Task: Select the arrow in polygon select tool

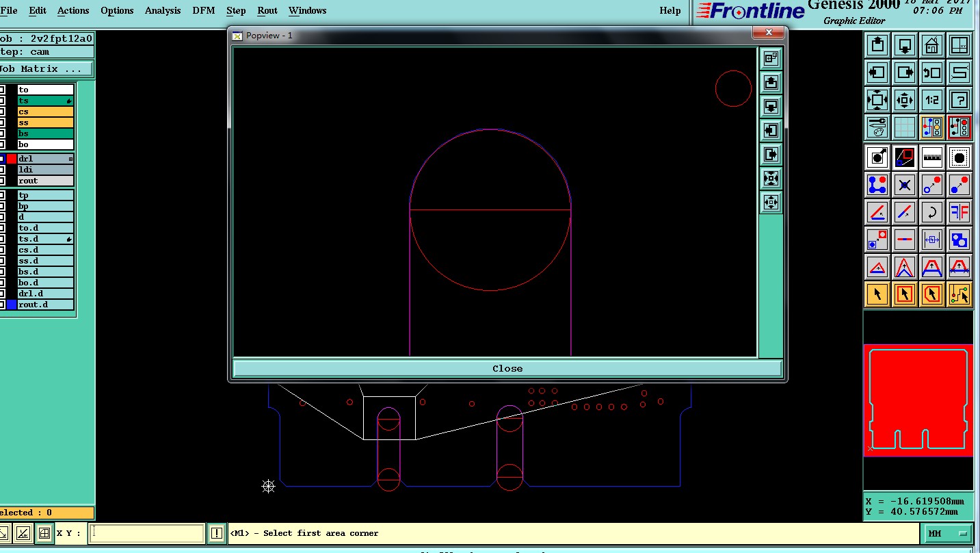Action: point(932,294)
